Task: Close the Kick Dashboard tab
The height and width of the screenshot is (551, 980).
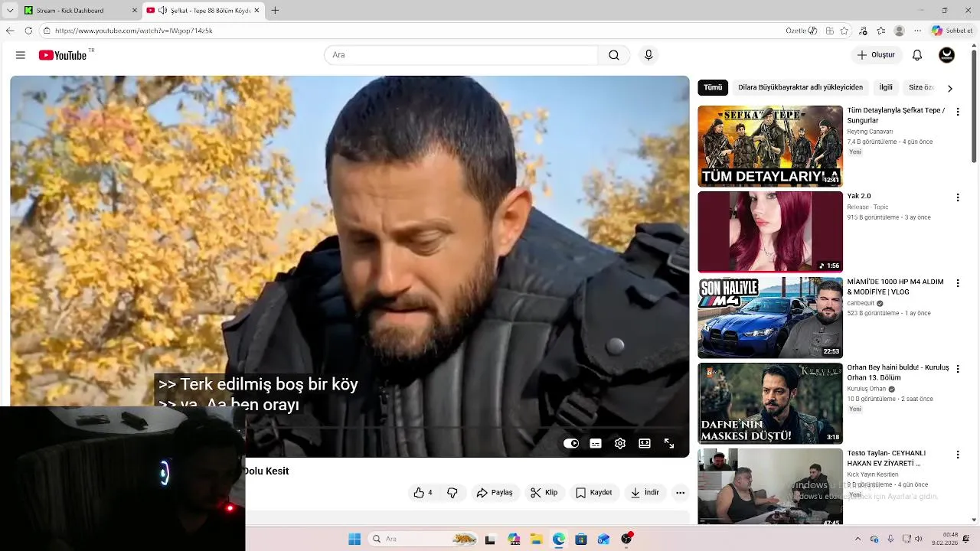Action: coord(135,10)
